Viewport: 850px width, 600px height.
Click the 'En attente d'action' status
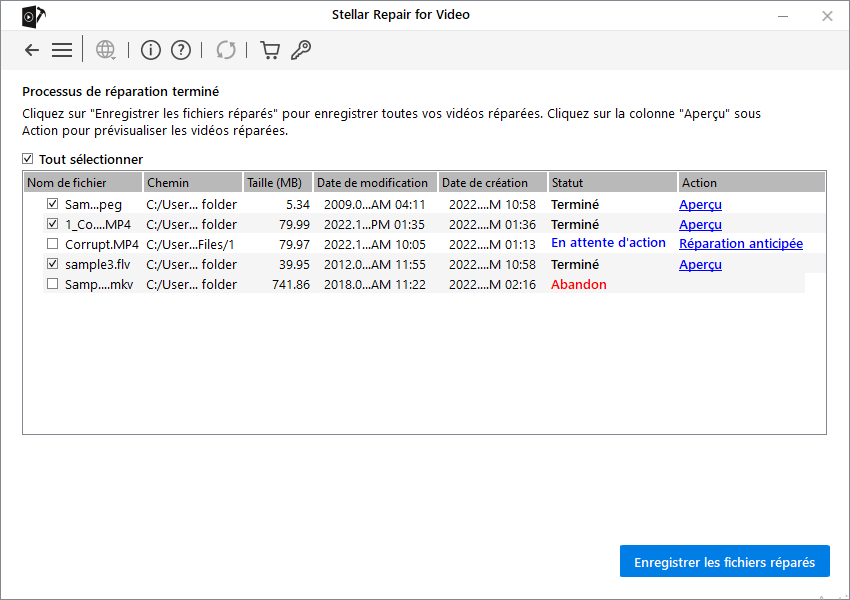click(608, 243)
